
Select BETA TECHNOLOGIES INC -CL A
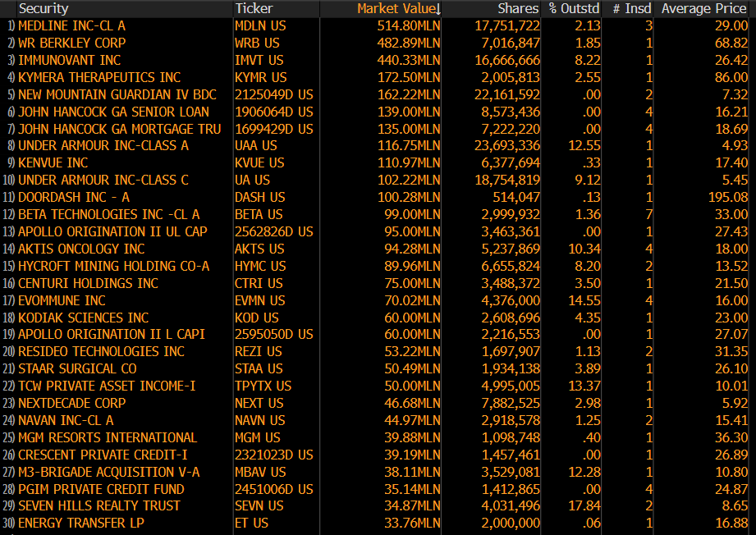click(x=109, y=214)
